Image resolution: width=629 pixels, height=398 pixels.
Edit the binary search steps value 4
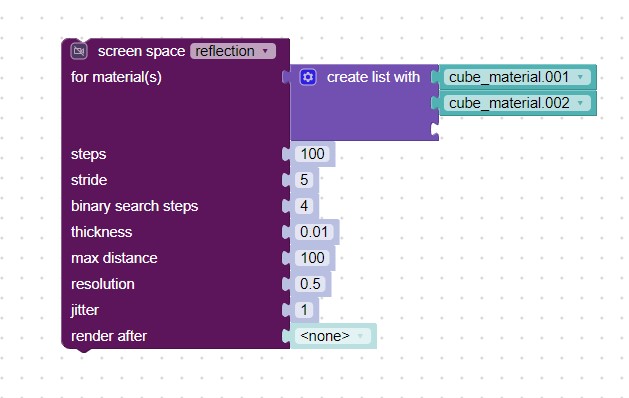click(304, 206)
